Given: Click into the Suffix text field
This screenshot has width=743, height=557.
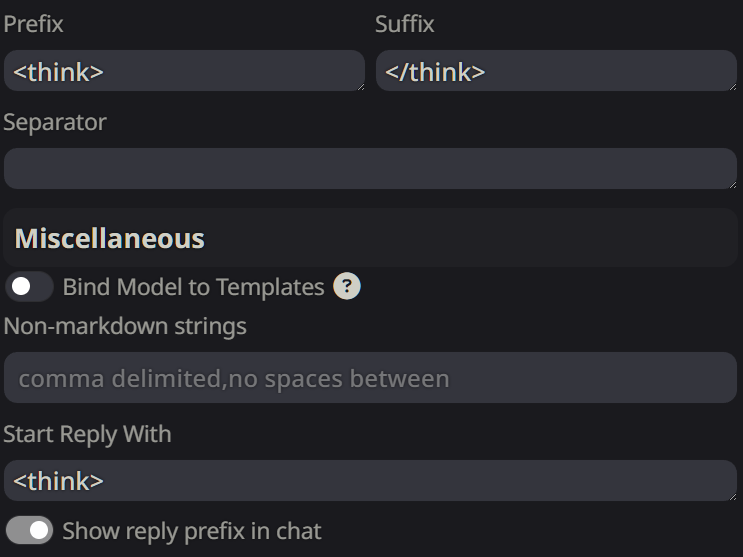Looking at the screenshot, I should click(x=555, y=72).
